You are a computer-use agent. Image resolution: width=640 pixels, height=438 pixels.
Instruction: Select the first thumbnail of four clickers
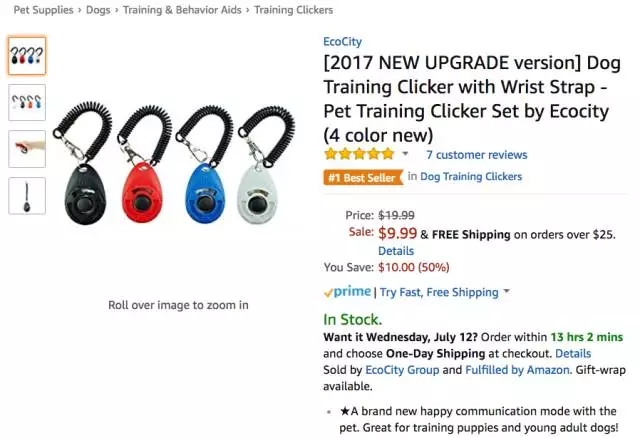(x=27, y=55)
